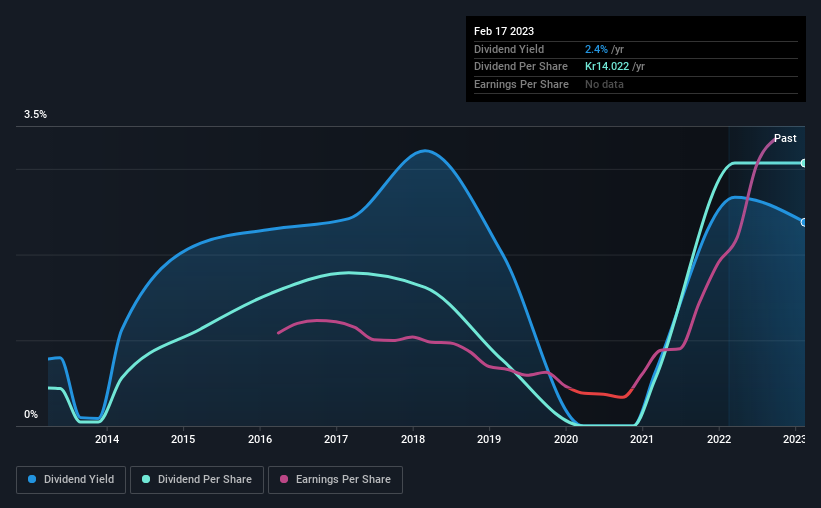Viewport: 821px width, 508px height.
Task: Toggle the Dividend Per Share legend button
Action: click(197, 480)
